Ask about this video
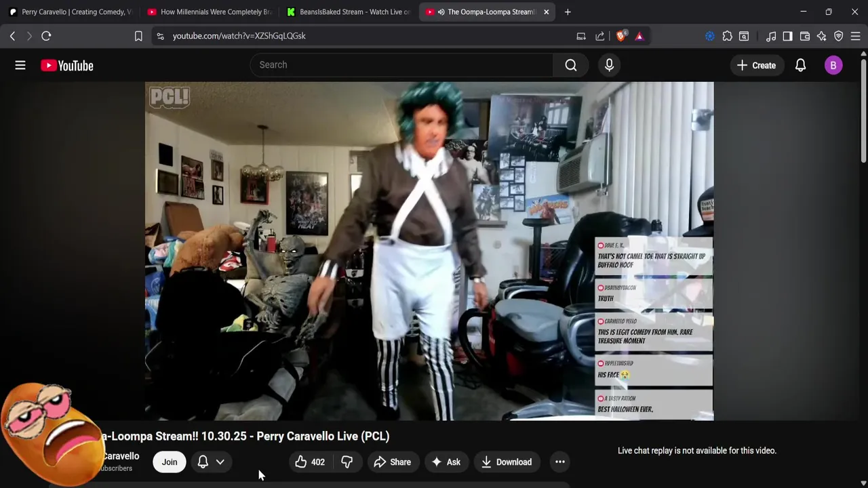Viewport: 868px width, 488px height. click(446, 462)
